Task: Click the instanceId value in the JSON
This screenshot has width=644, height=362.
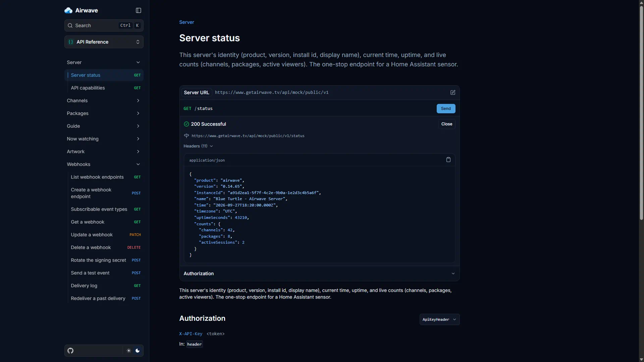Action: tap(273, 193)
